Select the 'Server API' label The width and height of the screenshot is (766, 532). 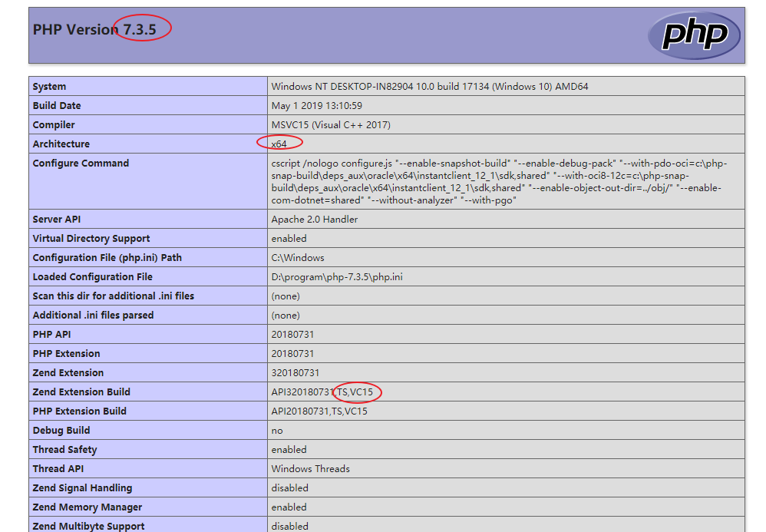pyautogui.click(x=57, y=220)
